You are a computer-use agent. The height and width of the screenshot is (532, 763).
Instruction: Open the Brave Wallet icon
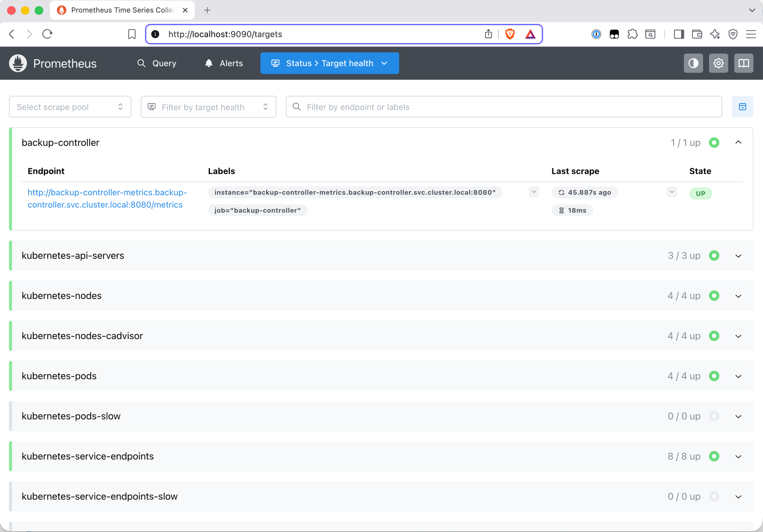click(697, 34)
